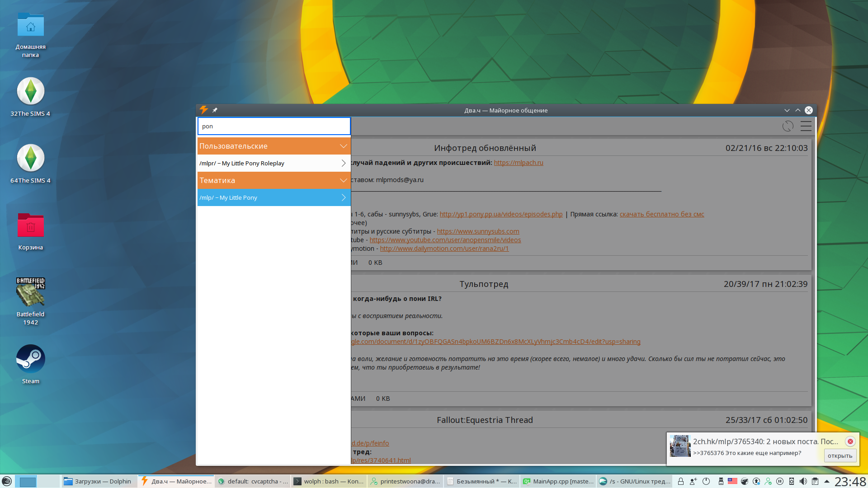868x488 pixels.
Task: Open the KDE Connect phone tray icon
Action: (792, 481)
